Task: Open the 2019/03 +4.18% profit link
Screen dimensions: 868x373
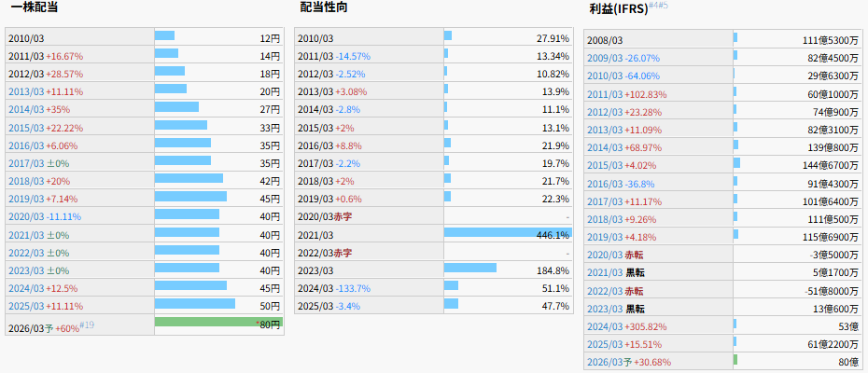Action: point(604,237)
